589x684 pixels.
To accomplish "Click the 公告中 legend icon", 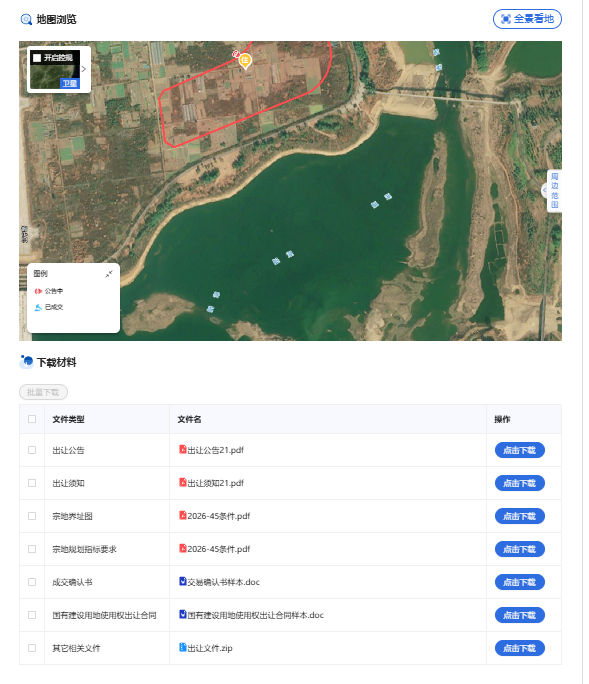I will 38,291.
